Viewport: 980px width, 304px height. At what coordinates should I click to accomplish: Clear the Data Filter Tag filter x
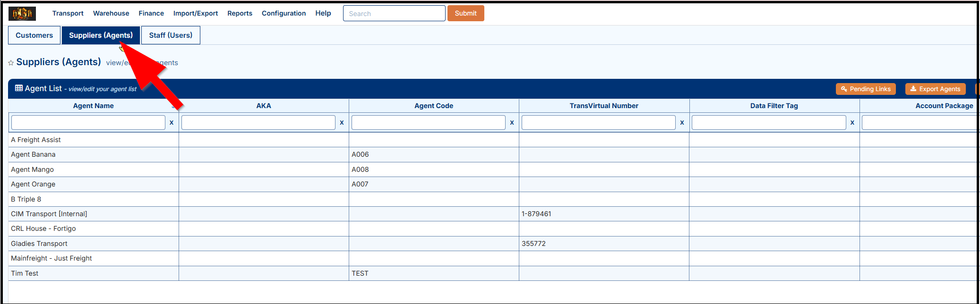tap(852, 123)
